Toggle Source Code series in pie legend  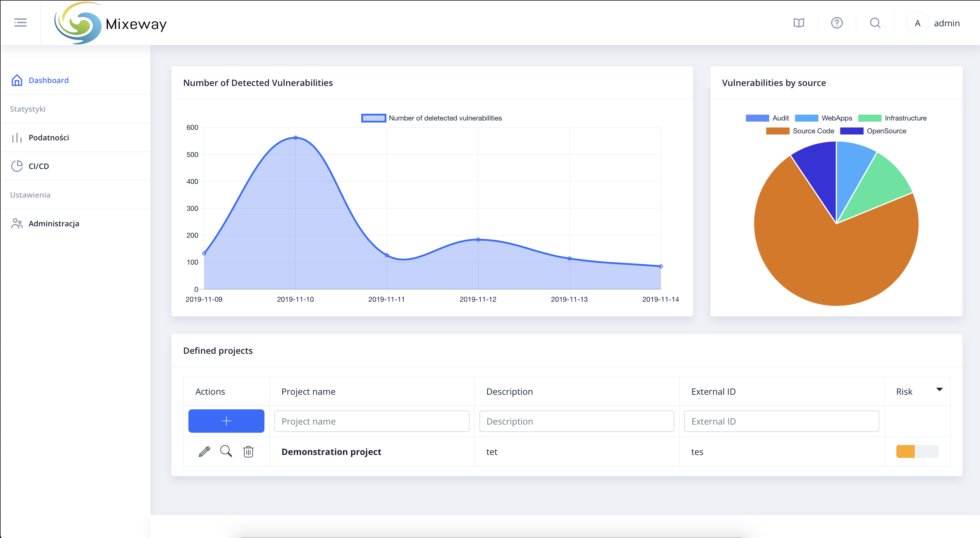(800, 131)
